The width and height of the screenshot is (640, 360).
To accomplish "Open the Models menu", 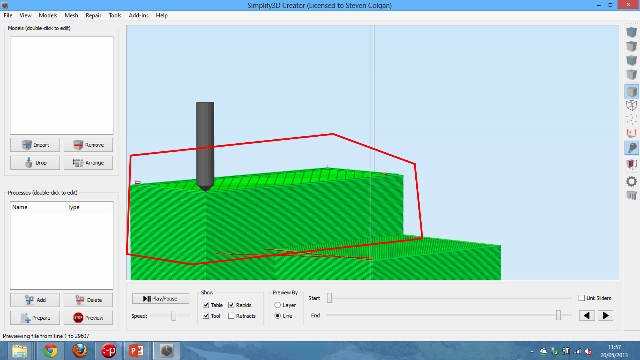I will (48, 15).
